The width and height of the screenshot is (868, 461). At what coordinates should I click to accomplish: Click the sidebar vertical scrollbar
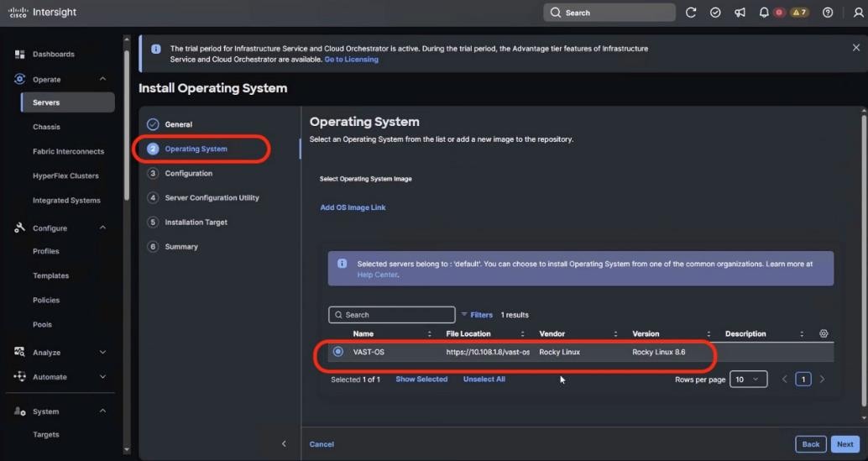coord(127,128)
